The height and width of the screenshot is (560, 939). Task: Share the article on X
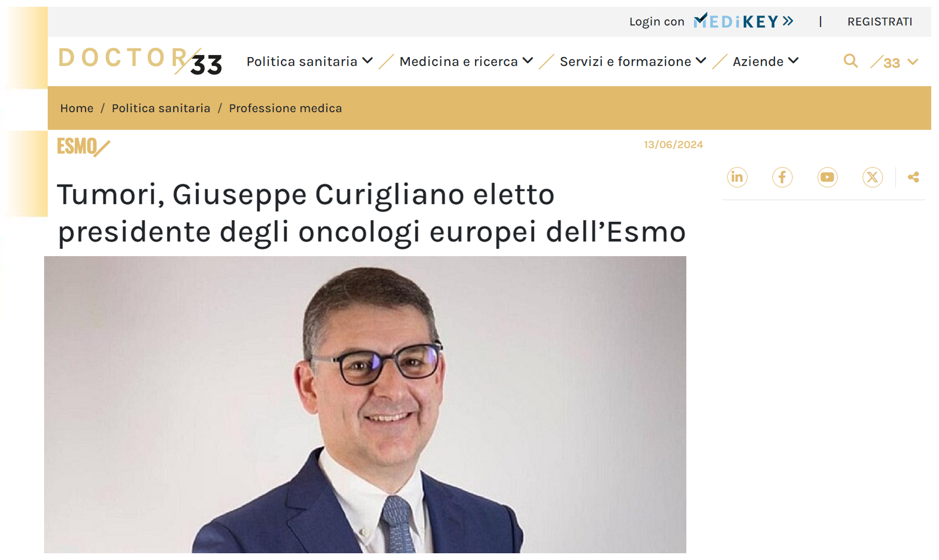point(872,177)
